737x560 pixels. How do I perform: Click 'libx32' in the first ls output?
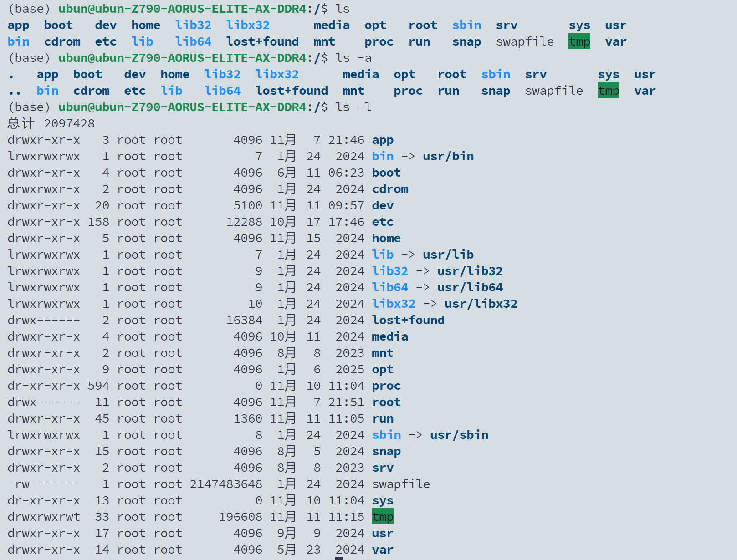pyautogui.click(x=248, y=25)
